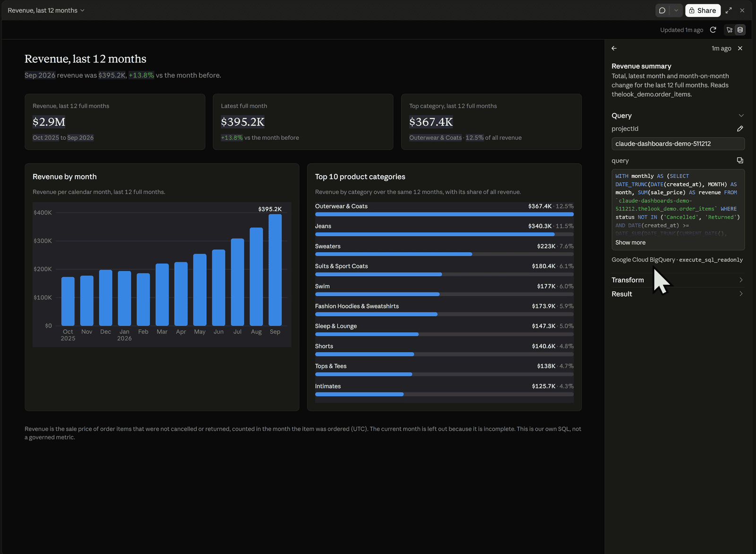Click projectId field claude-dashboards-demo-511212

tap(678, 144)
